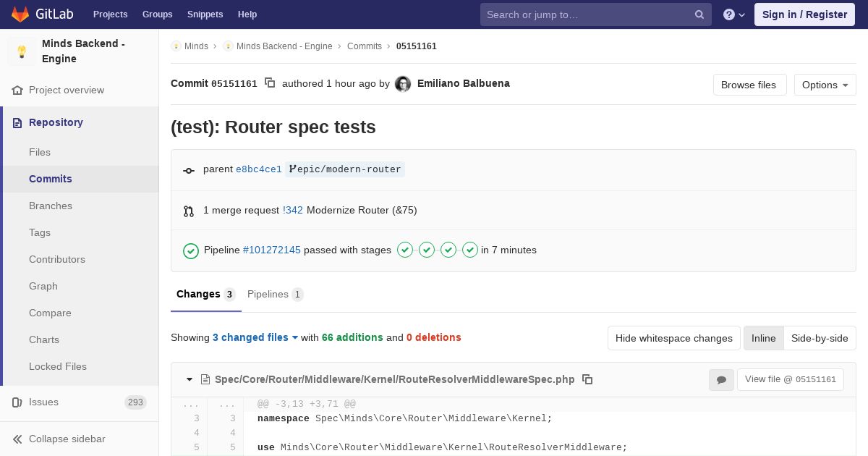This screenshot has width=868, height=456.
Task: Click the GitLab fox logo
Action: tap(20, 14)
